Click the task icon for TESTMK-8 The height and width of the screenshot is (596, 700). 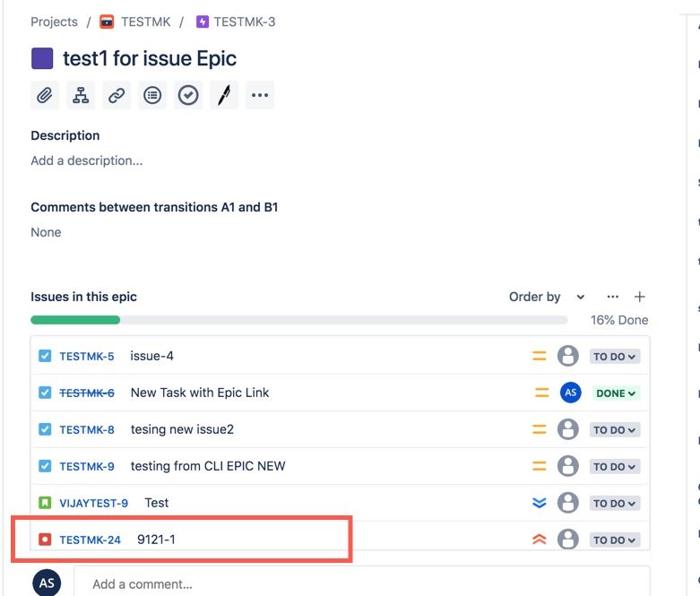tap(45, 429)
